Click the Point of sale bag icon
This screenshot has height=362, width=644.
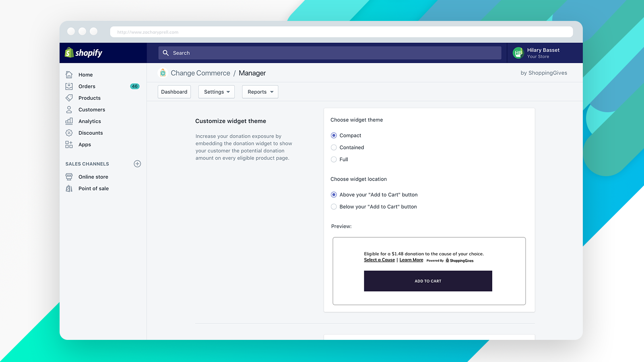tap(69, 189)
